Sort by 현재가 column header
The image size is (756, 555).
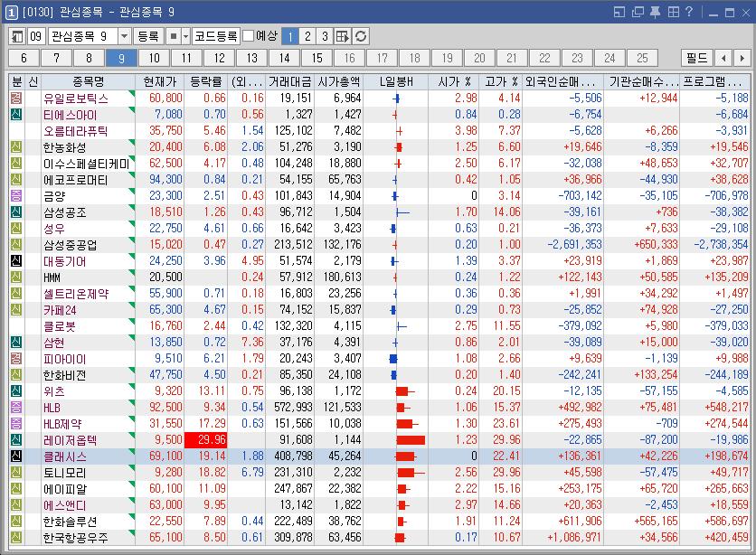[x=160, y=82]
